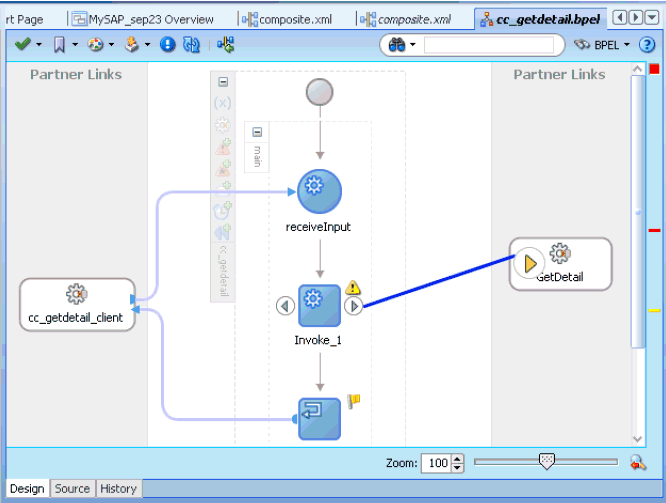Click the zoom-to-fit magnifier icon
The width and height of the screenshot is (666, 503).
click(x=638, y=463)
